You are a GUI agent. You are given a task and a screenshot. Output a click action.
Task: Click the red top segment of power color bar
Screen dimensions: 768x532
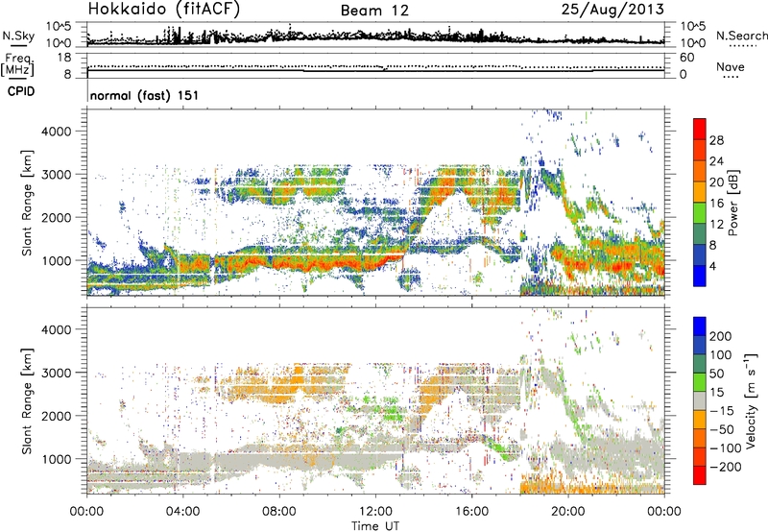click(x=700, y=130)
